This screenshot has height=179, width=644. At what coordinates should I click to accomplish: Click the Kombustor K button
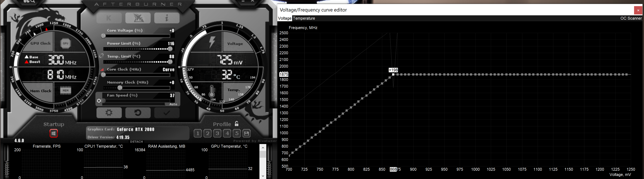pos(109,18)
